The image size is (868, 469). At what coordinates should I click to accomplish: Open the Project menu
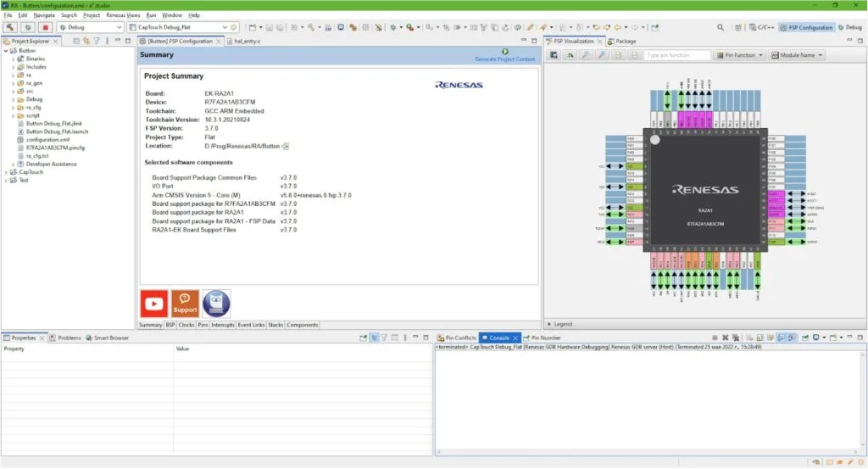coord(92,15)
